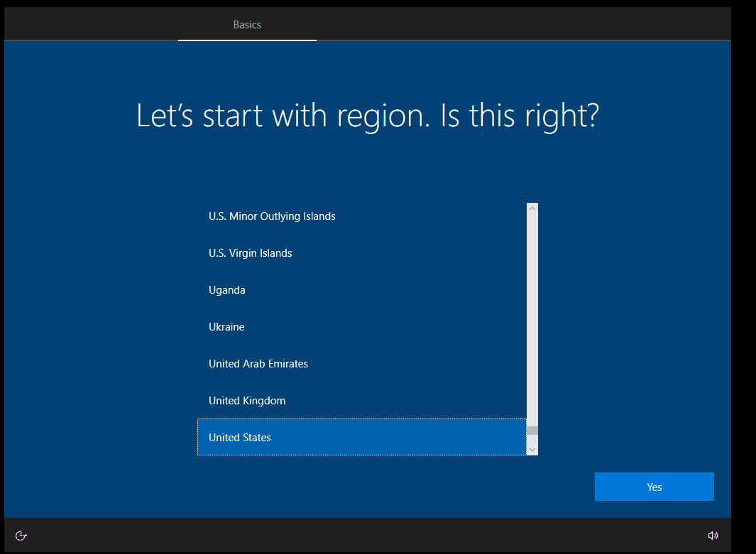
Task: Open the Ease of Access icon
Action: coord(21,536)
